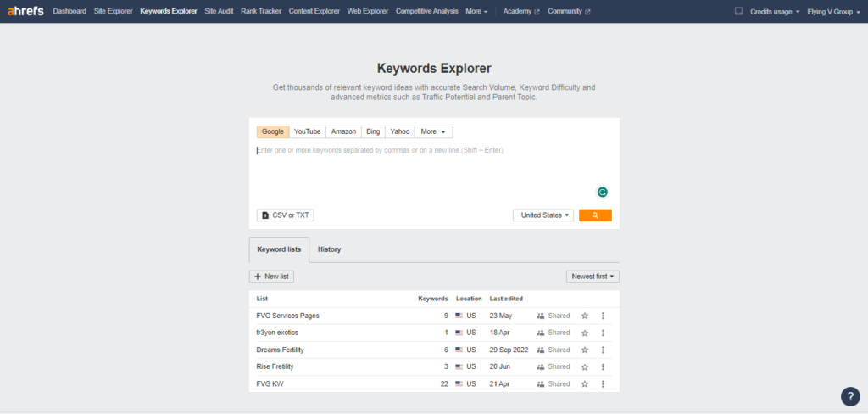868x414 pixels.
Task: Switch to Keyword lists tab
Action: (279, 249)
